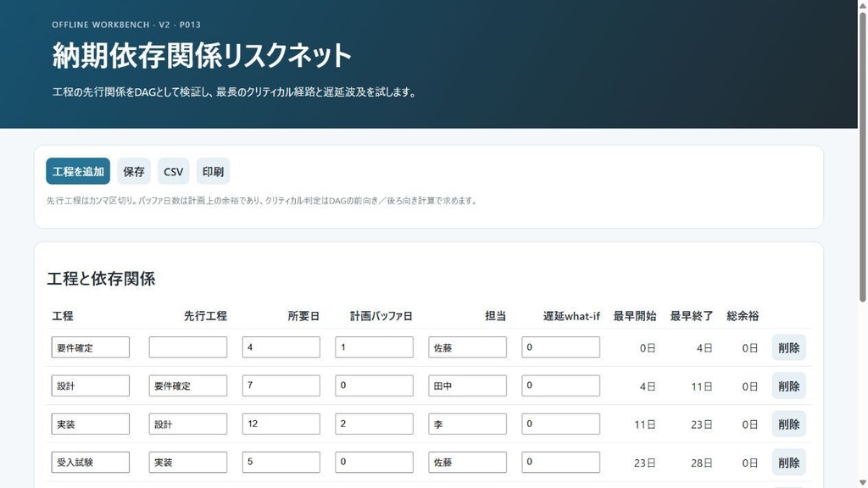This screenshot has height=488, width=868.
Task: Edit 遅延what-if field in 実装 row
Action: 560,424
